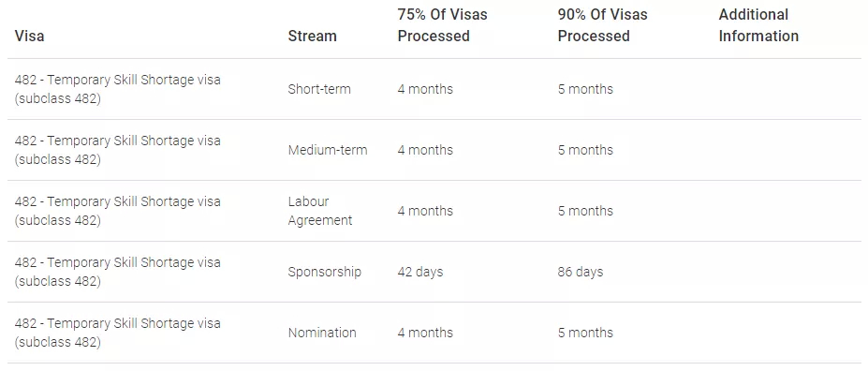This screenshot has height=371, width=868.
Task: Click the Visa column header
Action: [29, 36]
